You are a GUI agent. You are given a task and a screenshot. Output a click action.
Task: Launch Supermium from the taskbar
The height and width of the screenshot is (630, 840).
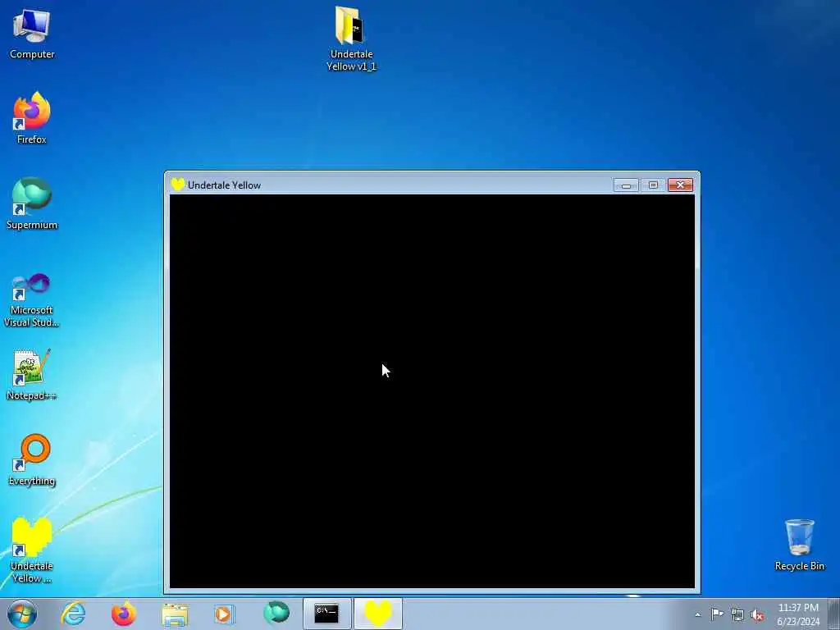pyautogui.click(x=276, y=614)
